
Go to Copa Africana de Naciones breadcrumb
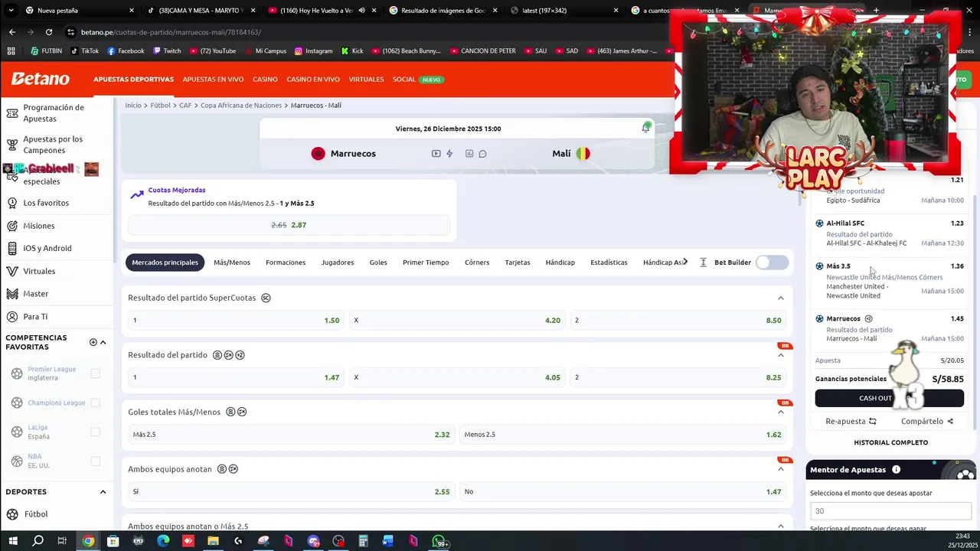click(241, 106)
